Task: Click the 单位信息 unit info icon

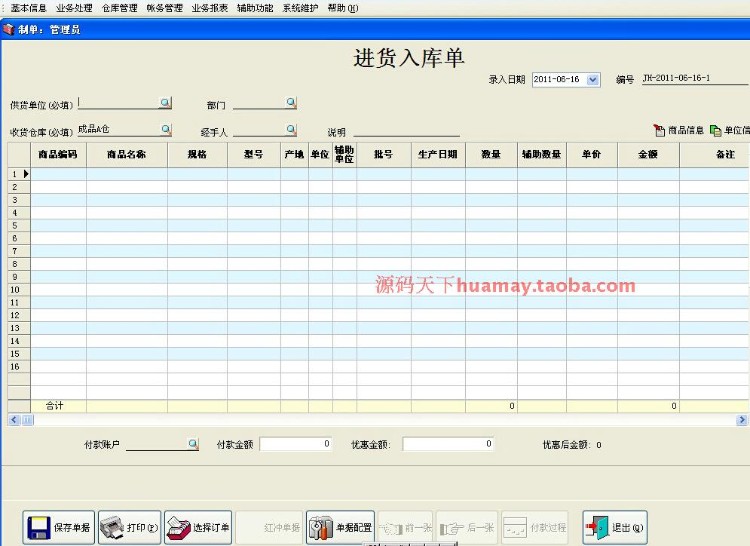Action: pos(716,130)
